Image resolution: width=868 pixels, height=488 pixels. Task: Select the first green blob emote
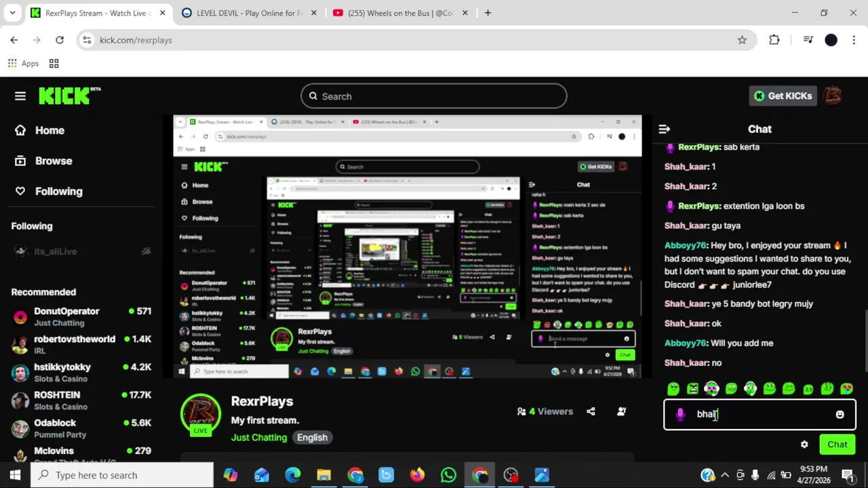(x=673, y=388)
